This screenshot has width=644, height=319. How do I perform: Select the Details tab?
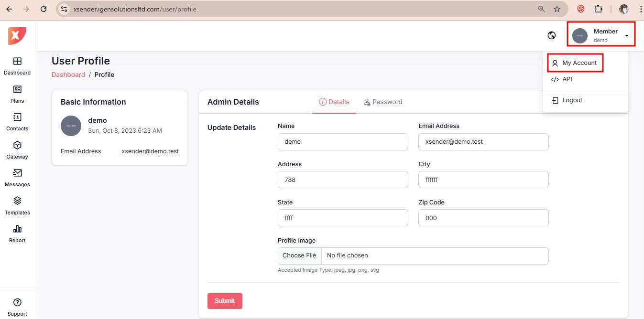pyautogui.click(x=334, y=102)
